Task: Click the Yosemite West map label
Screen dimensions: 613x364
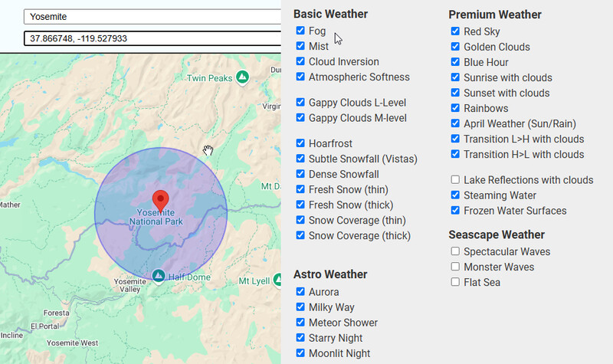Action: coord(72,343)
